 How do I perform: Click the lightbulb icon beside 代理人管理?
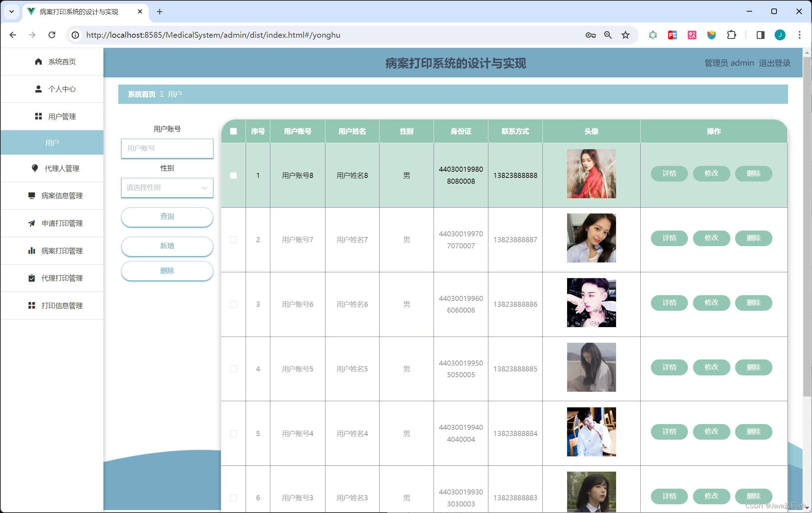click(35, 168)
